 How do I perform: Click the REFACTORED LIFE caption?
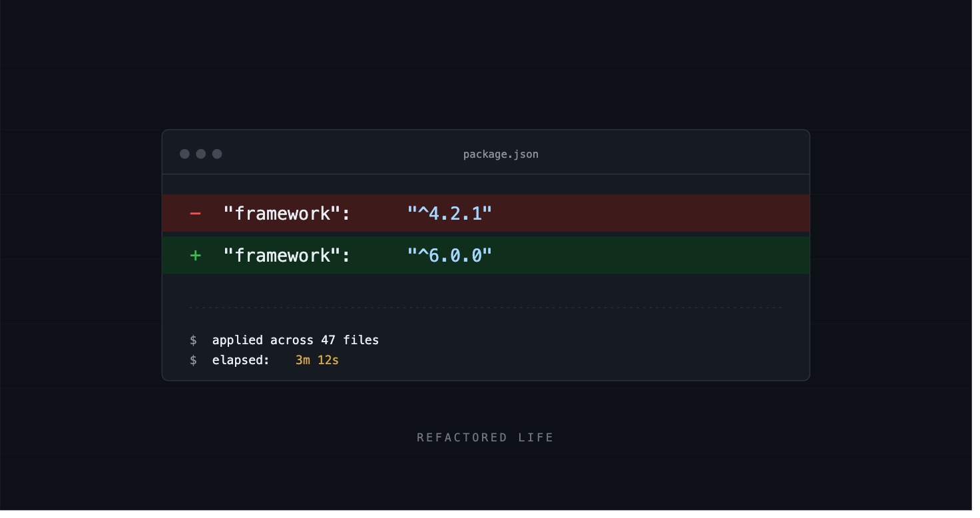[485, 437]
